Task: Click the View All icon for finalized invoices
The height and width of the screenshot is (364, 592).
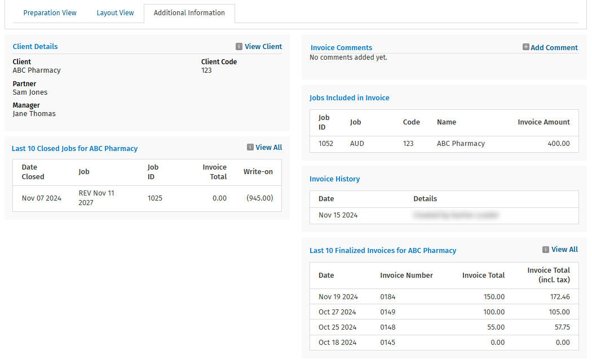Action: click(546, 250)
